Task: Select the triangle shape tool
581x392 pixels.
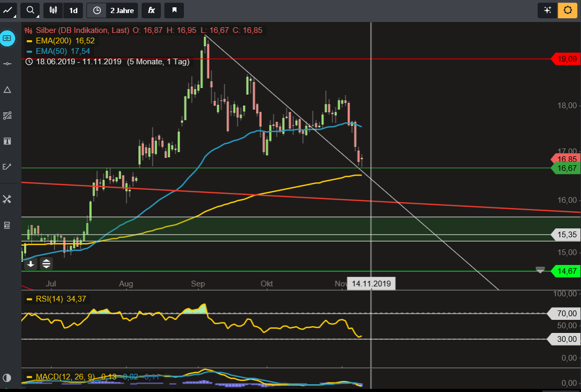Action: coord(7,89)
